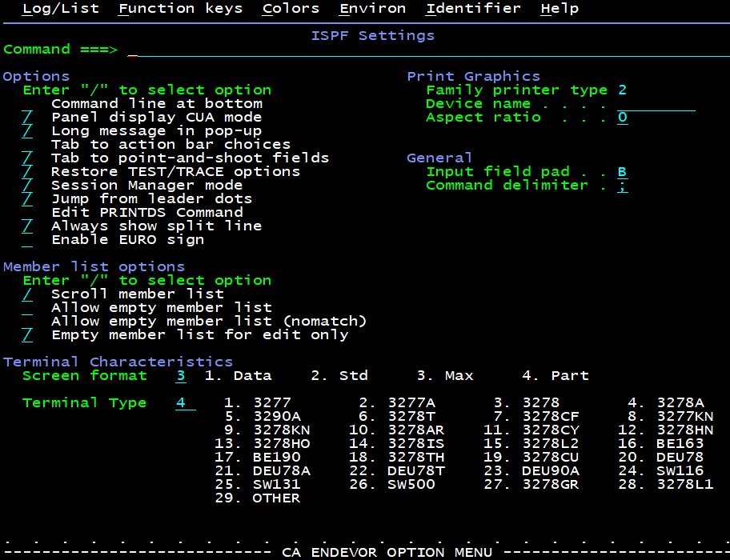This screenshot has width=730, height=560.
Task: Click the Aspect ratio field
Action: pyautogui.click(x=622, y=118)
